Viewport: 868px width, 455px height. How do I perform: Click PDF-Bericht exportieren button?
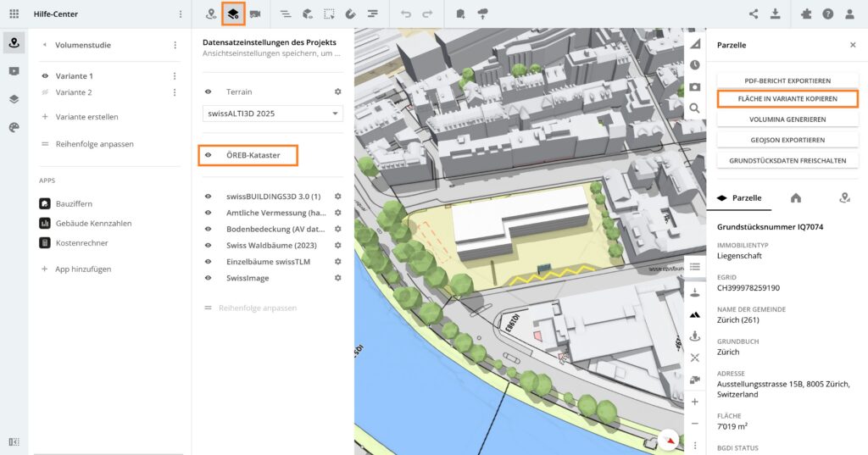click(787, 80)
